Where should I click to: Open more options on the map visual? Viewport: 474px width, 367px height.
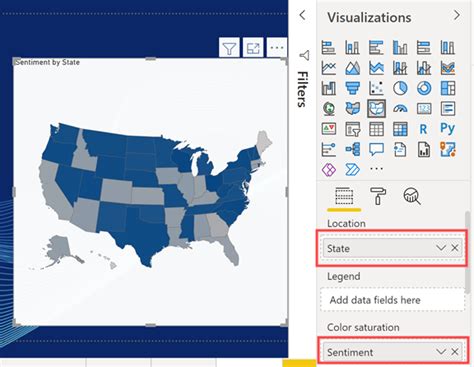[277, 48]
